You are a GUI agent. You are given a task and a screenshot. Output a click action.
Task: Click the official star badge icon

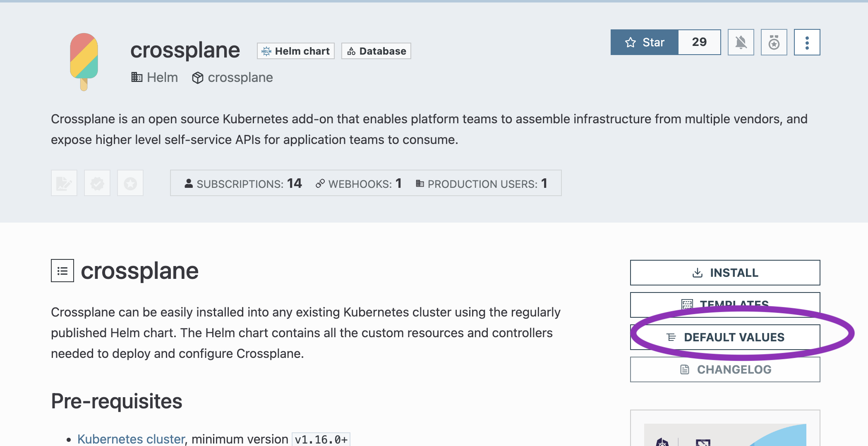click(x=130, y=183)
